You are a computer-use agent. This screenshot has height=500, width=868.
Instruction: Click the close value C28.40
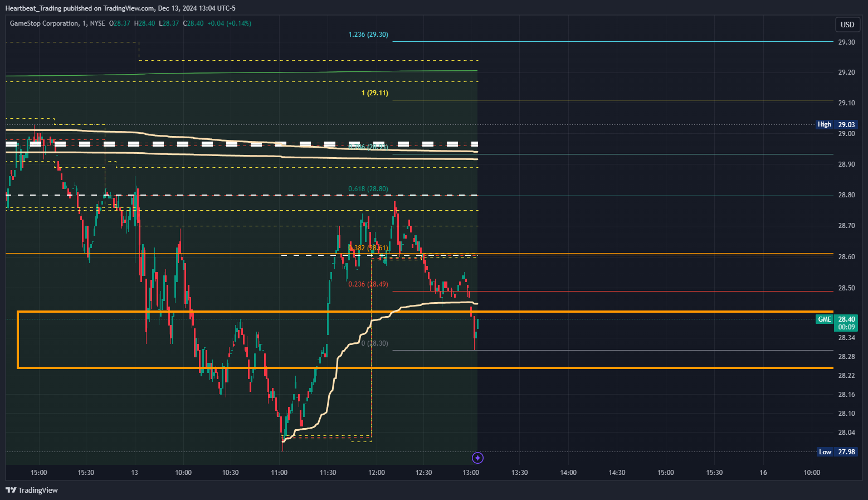pyautogui.click(x=193, y=23)
